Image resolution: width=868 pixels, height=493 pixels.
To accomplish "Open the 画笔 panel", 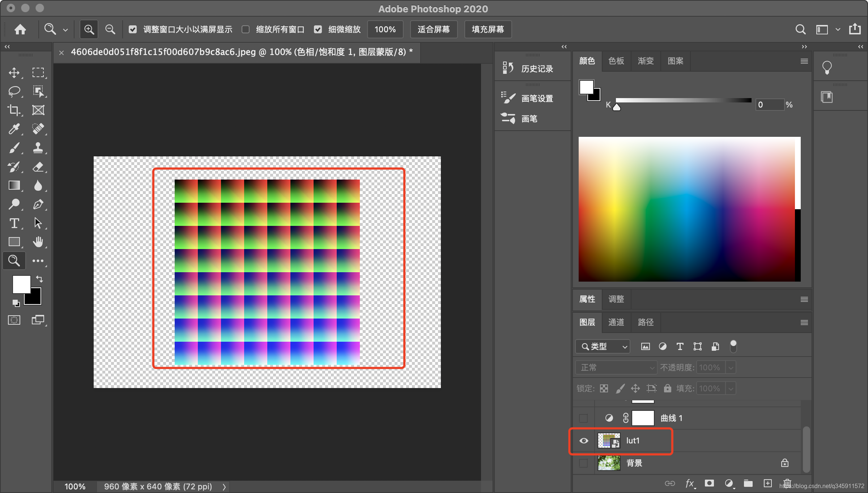I will [x=520, y=118].
